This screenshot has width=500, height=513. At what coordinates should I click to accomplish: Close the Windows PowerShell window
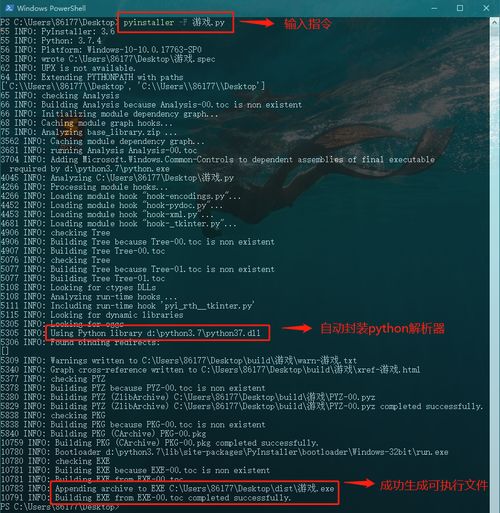(486, 8)
